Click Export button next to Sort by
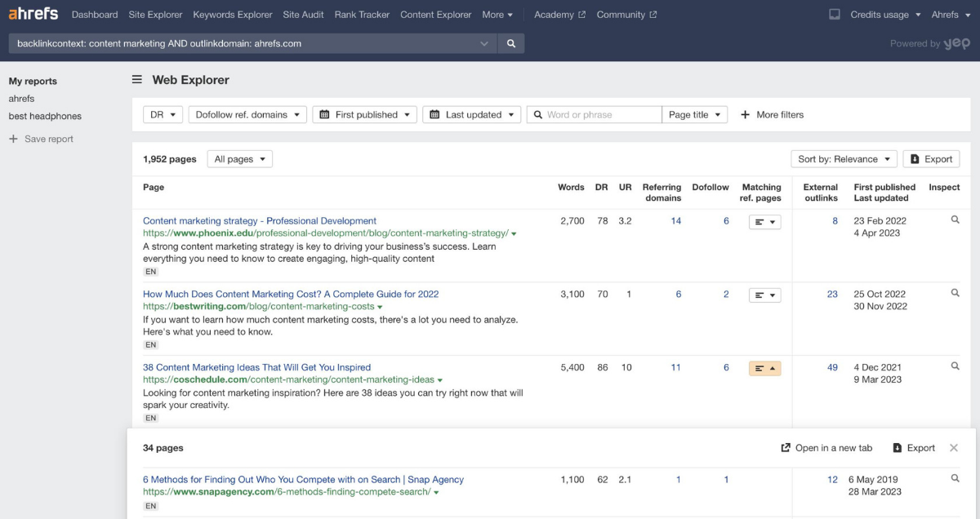This screenshot has height=519, width=980. pos(931,159)
